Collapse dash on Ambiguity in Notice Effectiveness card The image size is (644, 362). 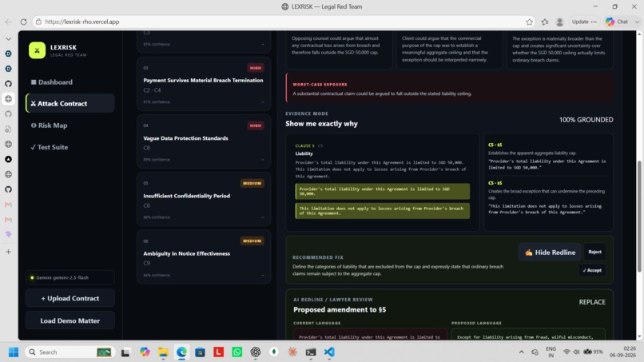click(x=262, y=276)
